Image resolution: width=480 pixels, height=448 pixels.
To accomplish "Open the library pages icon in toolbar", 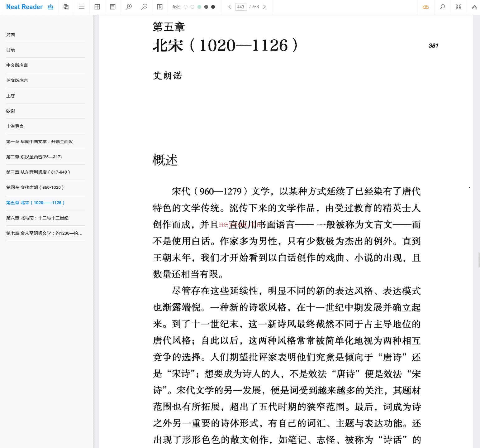I will pos(66,7).
